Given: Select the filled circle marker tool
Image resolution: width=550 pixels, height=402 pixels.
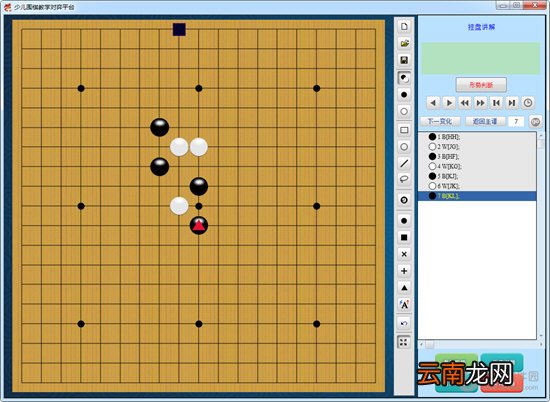Looking at the screenshot, I should point(404,221).
